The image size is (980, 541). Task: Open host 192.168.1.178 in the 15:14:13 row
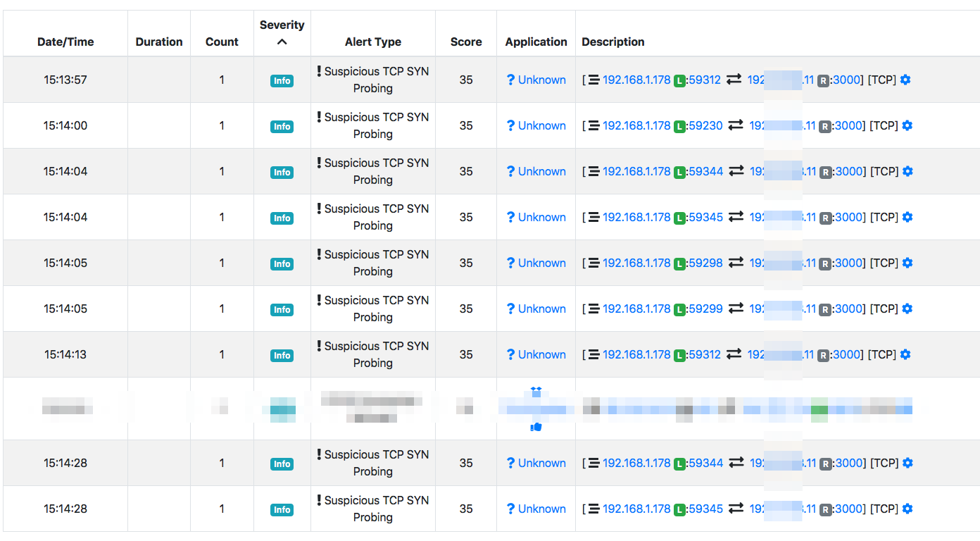point(636,354)
